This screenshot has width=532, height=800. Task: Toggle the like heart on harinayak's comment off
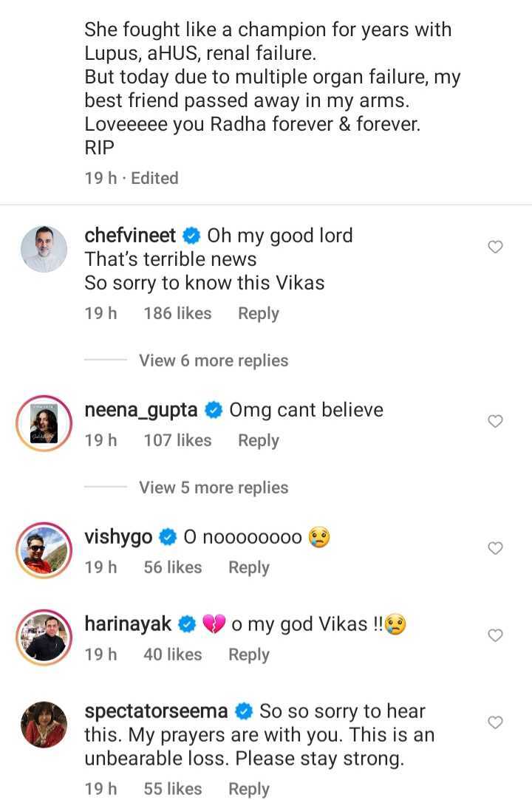coord(496,635)
